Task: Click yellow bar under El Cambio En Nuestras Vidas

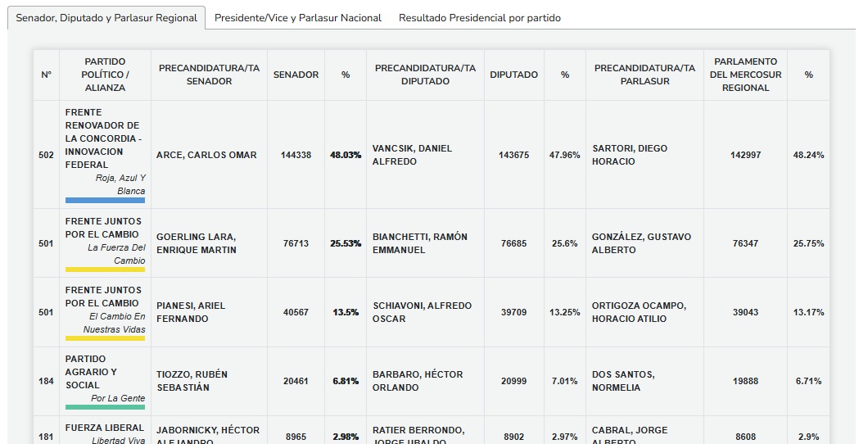Action: [105, 338]
